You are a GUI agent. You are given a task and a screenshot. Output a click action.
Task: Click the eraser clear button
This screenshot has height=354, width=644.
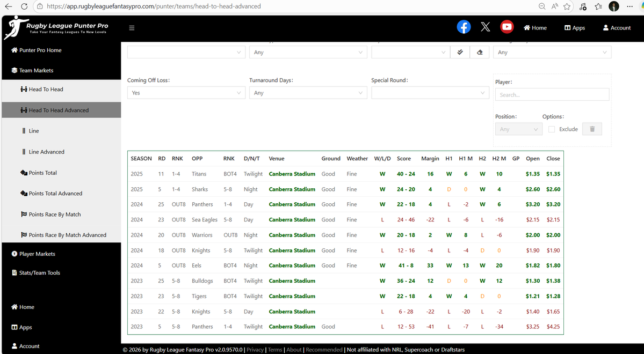click(x=480, y=52)
